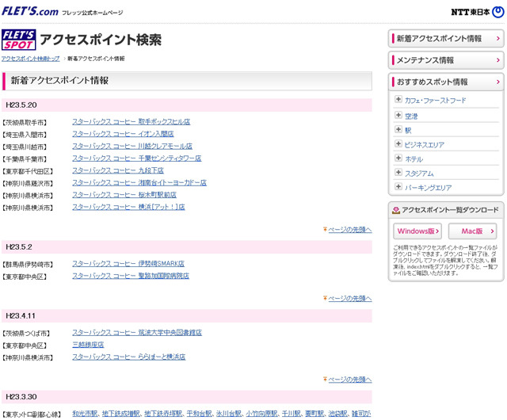Open 要町駅 station link
The width and height of the screenshot is (507, 420).
(x=314, y=414)
